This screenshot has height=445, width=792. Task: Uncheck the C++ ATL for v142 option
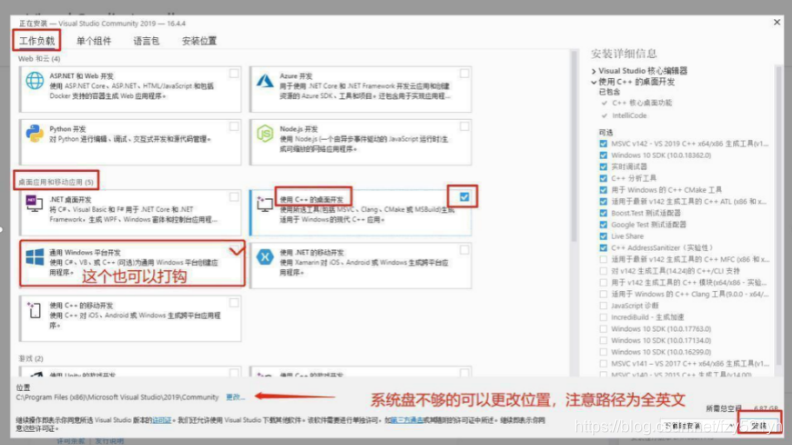pos(603,202)
